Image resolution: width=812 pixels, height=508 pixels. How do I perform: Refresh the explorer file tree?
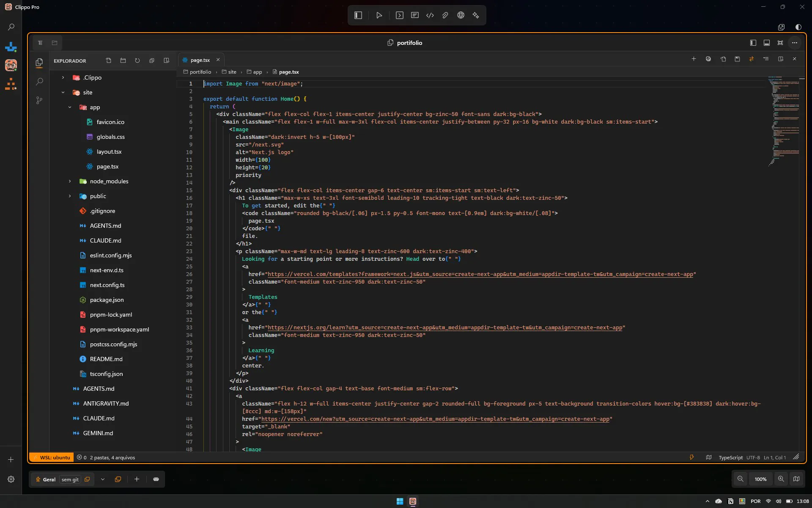pyautogui.click(x=137, y=61)
